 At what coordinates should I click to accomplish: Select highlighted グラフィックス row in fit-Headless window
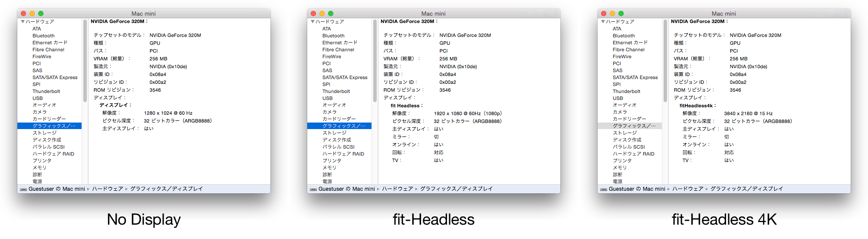pos(339,126)
